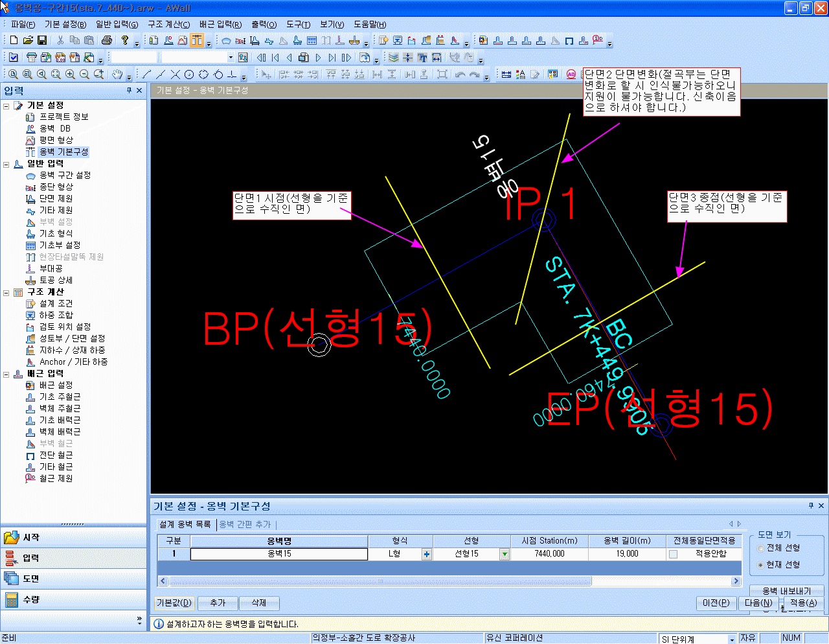The image size is (829, 644).
Task: Switch to the 옹벽 간편 추가 tab
Action: click(245, 524)
